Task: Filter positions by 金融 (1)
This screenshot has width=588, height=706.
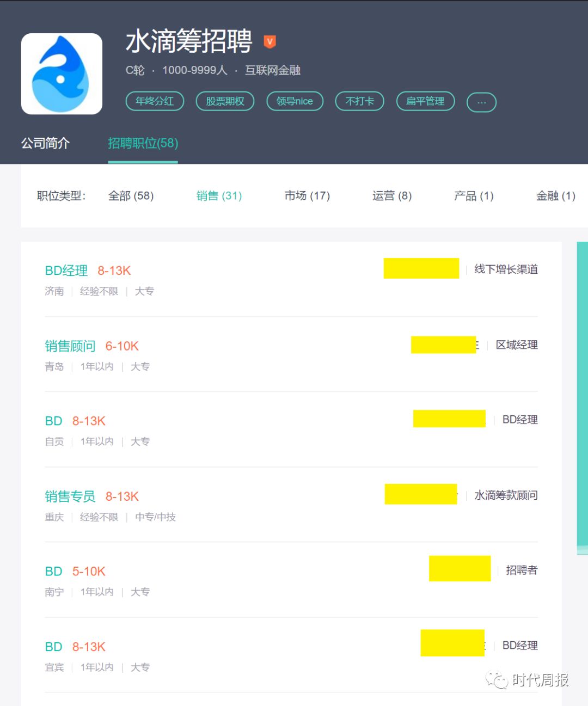Action: coord(555,196)
